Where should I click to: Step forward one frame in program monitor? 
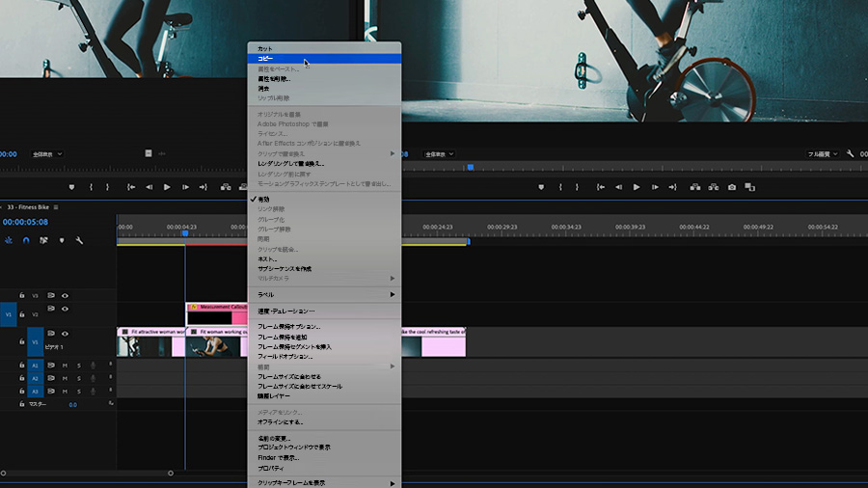pos(655,187)
